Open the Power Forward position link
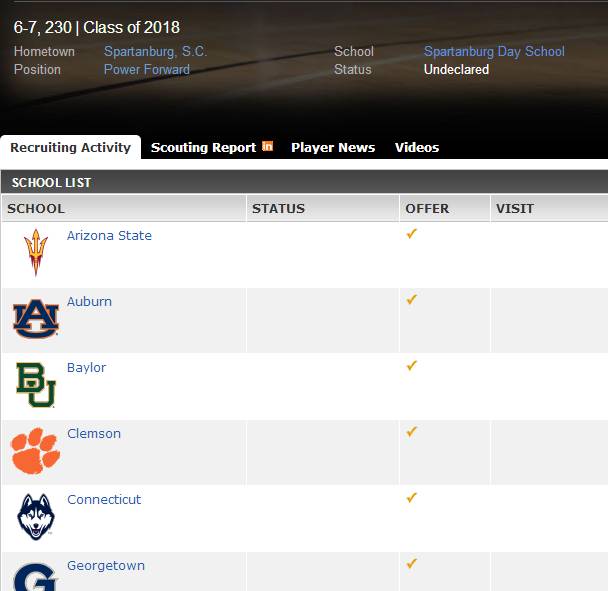The image size is (608, 591). (147, 69)
